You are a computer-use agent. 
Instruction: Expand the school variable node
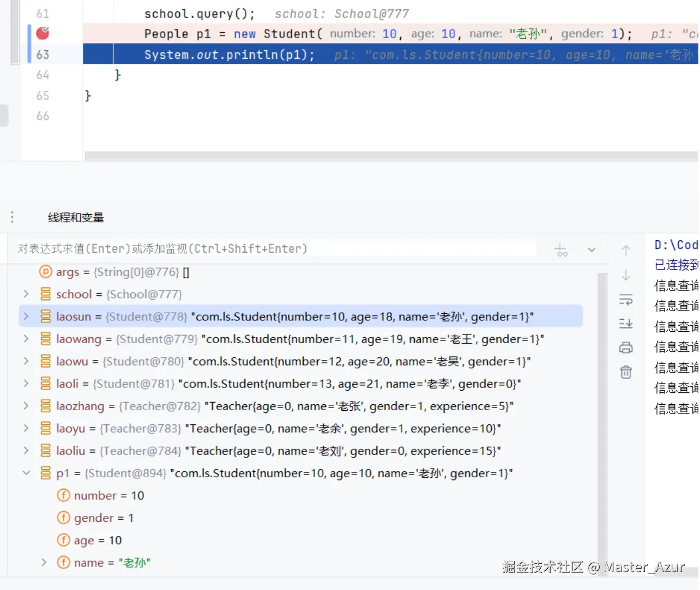pos(26,294)
